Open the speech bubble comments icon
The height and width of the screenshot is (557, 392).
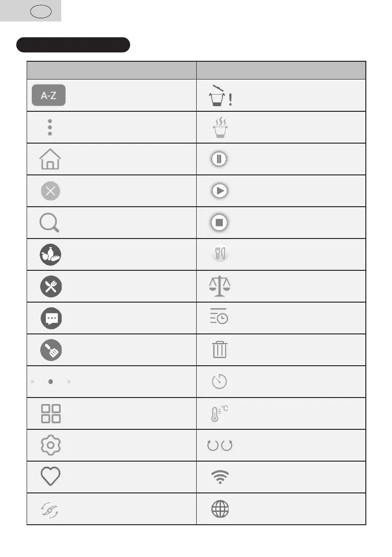50,318
